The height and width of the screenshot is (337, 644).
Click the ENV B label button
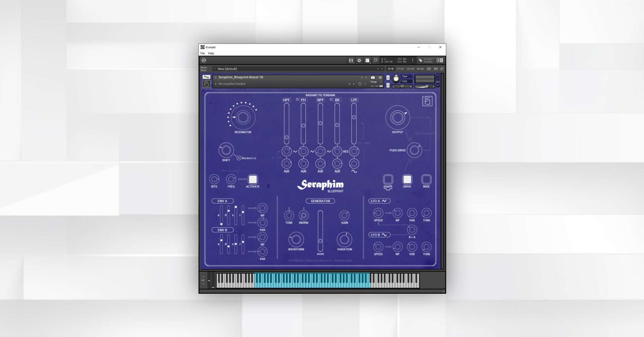tap(222, 230)
